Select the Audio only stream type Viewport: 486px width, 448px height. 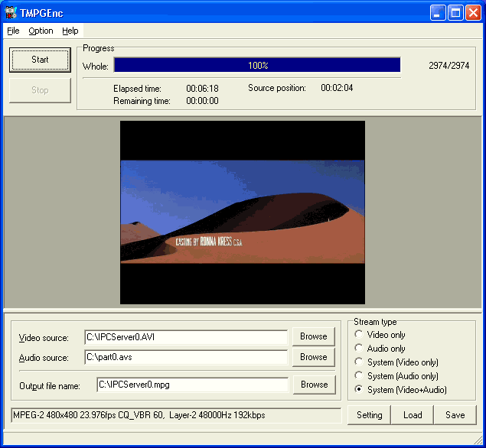[x=380, y=349]
